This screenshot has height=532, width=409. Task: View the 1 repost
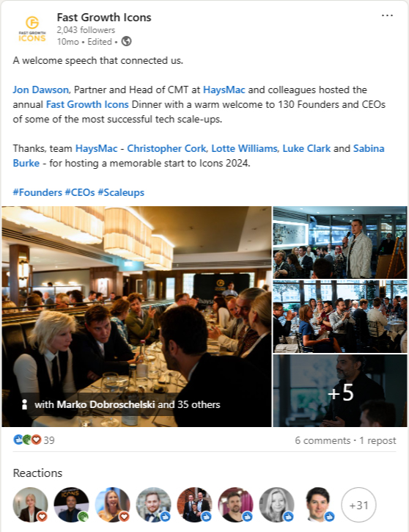tap(377, 440)
